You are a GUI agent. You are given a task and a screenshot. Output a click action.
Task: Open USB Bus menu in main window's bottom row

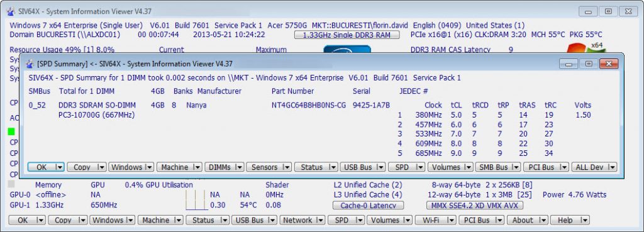point(254,220)
